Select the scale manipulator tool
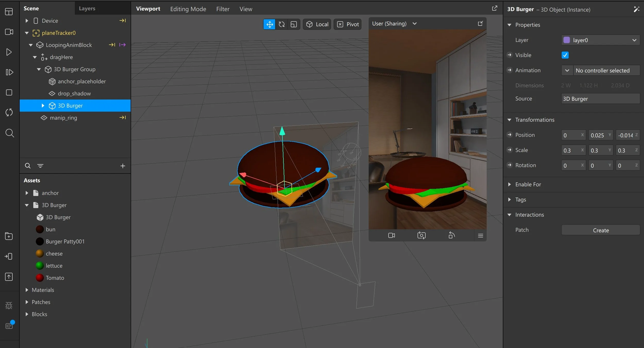Image resolution: width=644 pixels, height=348 pixels. click(x=294, y=24)
